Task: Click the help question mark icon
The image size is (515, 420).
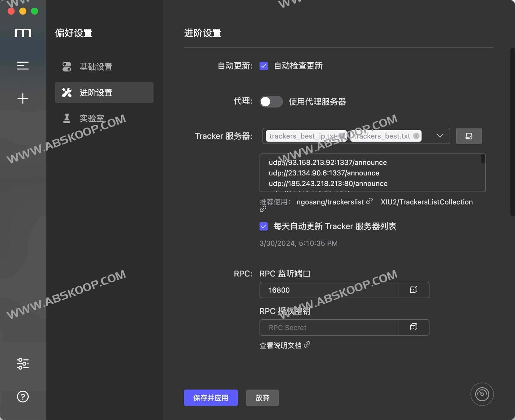Action: (23, 397)
